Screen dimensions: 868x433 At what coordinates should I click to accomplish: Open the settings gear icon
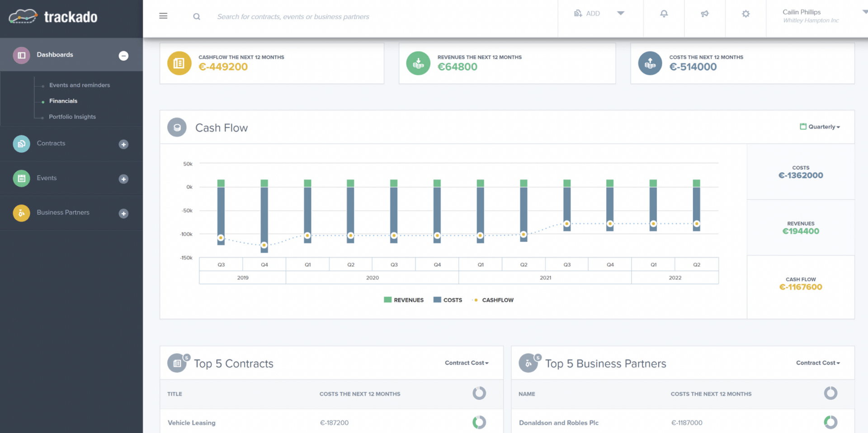745,14
